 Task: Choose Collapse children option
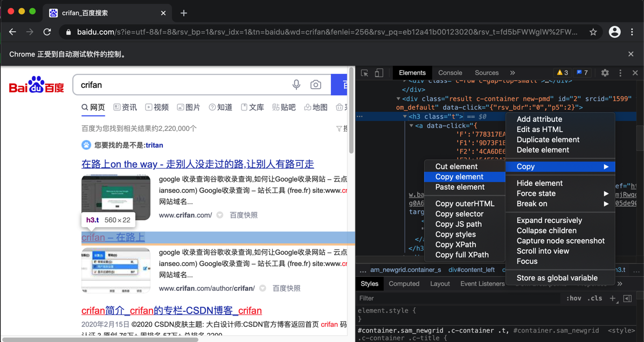560,231
